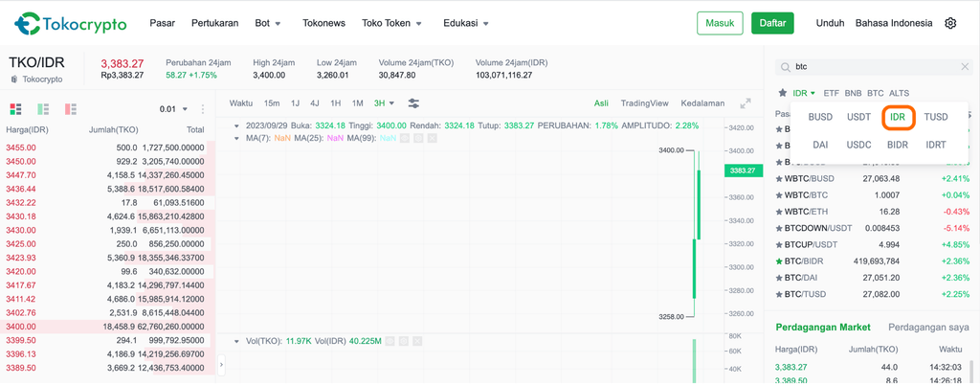The height and width of the screenshot is (386, 980).
Task: Hide the MA indicator with eye icon
Action: pyautogui.click(x=404, y=138)
